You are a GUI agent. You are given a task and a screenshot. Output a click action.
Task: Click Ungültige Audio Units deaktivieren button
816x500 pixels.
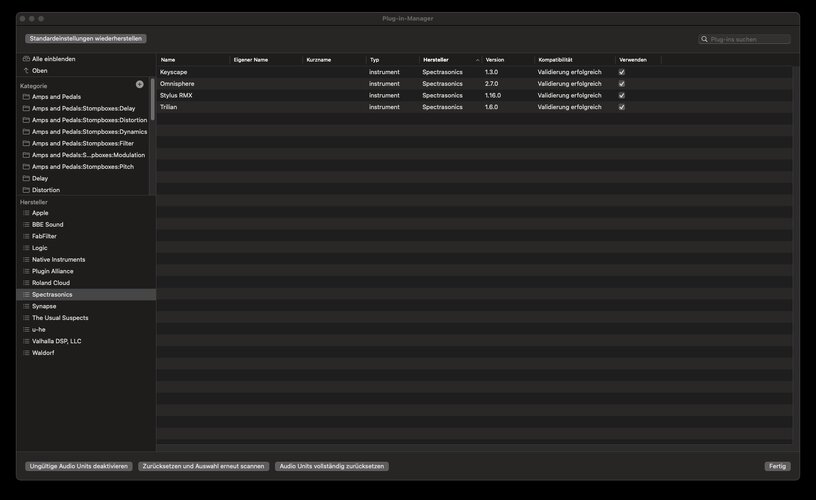(x=79, y=466)
